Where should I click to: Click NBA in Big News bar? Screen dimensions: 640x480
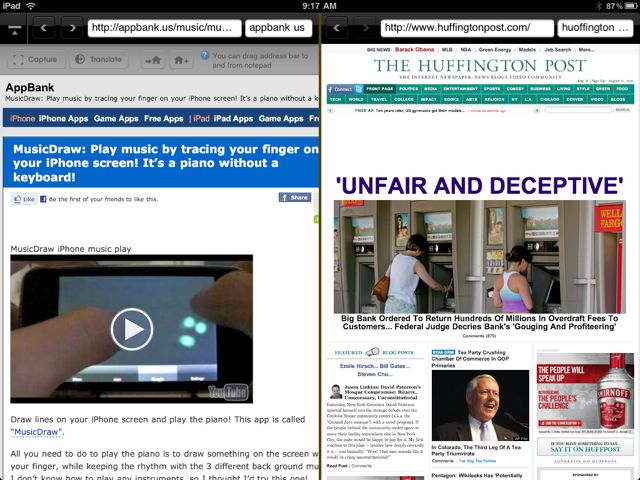click(x=465, y=49)
